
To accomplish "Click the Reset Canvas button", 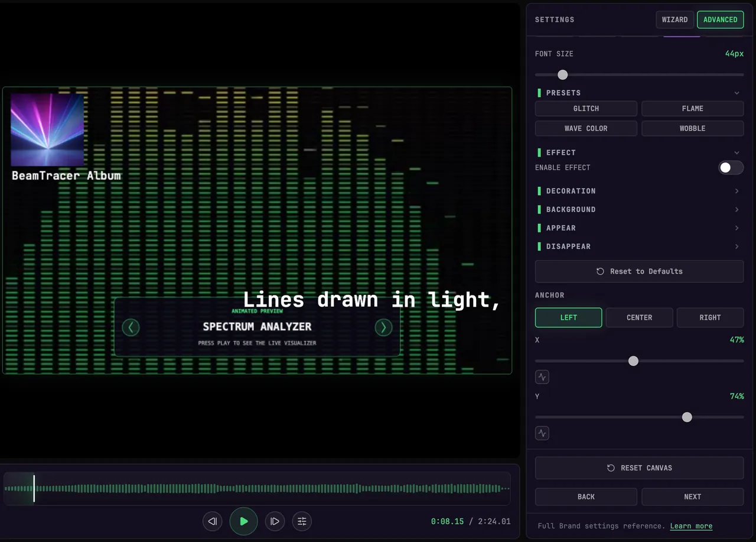I will pyautogui.click(x=639, y=468).
